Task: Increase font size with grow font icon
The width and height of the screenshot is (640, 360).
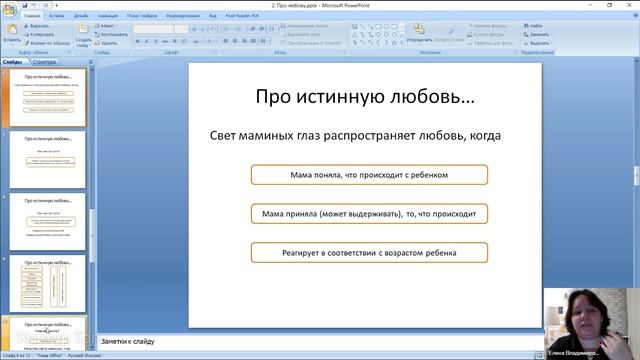Action: click(x=194, y=29)
